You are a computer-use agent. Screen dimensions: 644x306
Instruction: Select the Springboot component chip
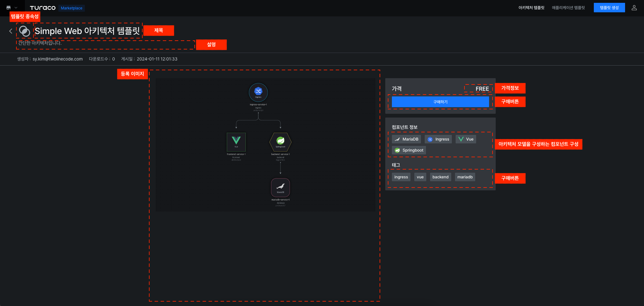[409, 150]
